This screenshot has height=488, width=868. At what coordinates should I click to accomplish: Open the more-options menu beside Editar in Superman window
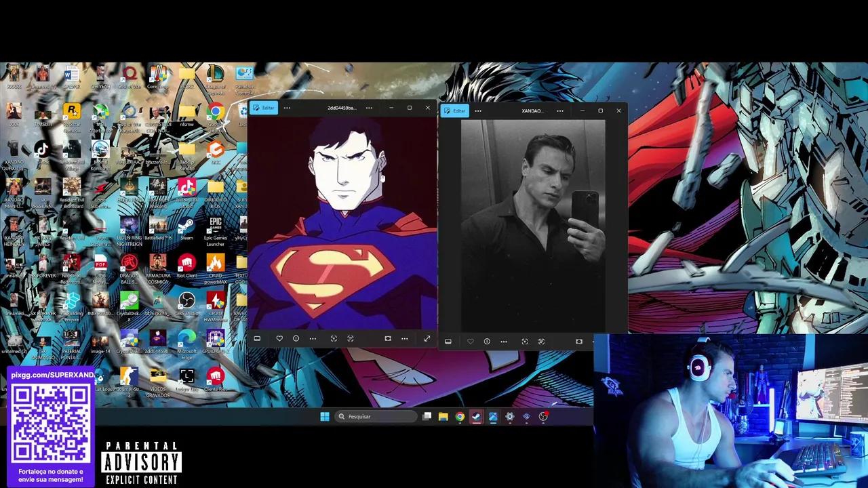pos(287,108)
